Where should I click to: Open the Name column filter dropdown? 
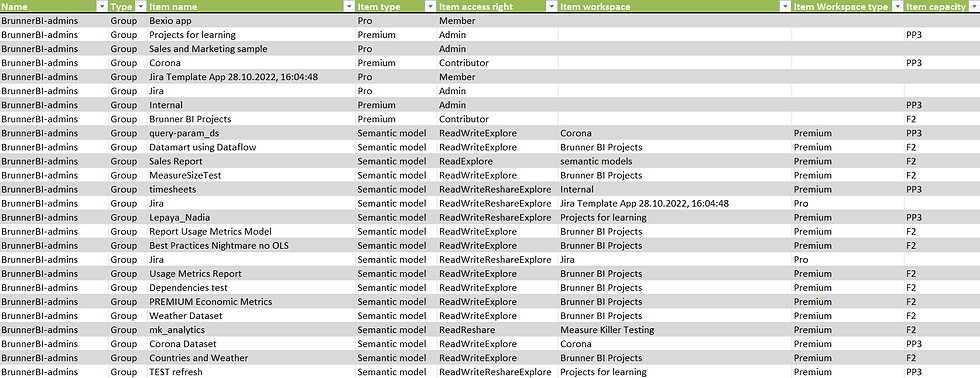pos(102,6)
